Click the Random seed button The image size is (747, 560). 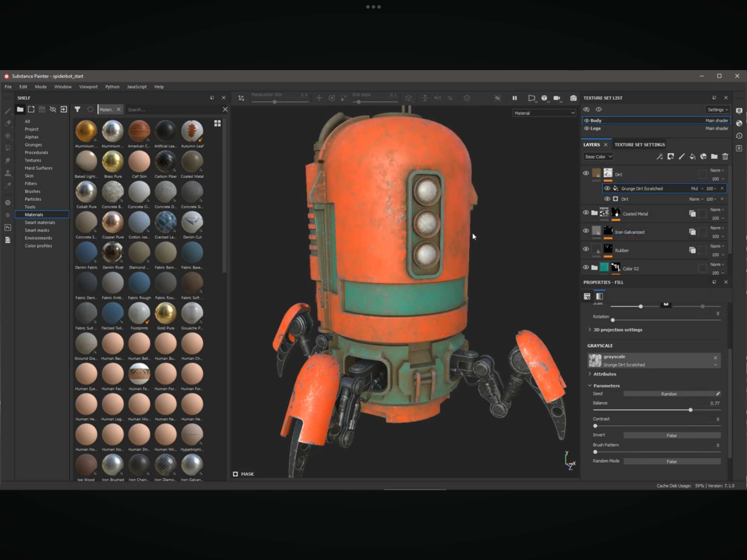pos(668,394)
